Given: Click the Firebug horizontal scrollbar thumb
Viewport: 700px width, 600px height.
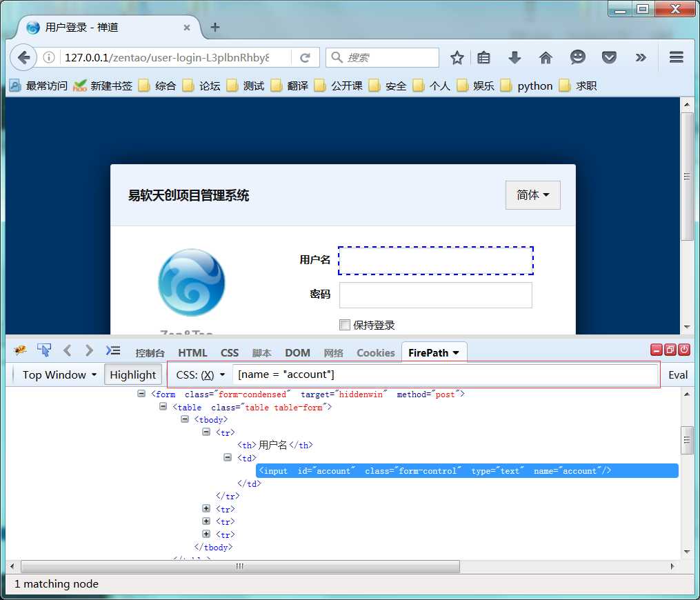Looking at the screenshot, I should (x=240, y=566).
